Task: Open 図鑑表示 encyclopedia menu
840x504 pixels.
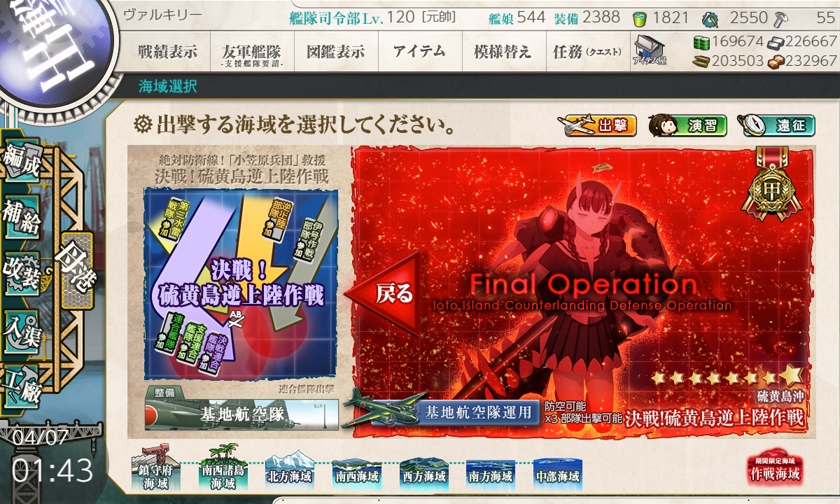Action: 335,51
